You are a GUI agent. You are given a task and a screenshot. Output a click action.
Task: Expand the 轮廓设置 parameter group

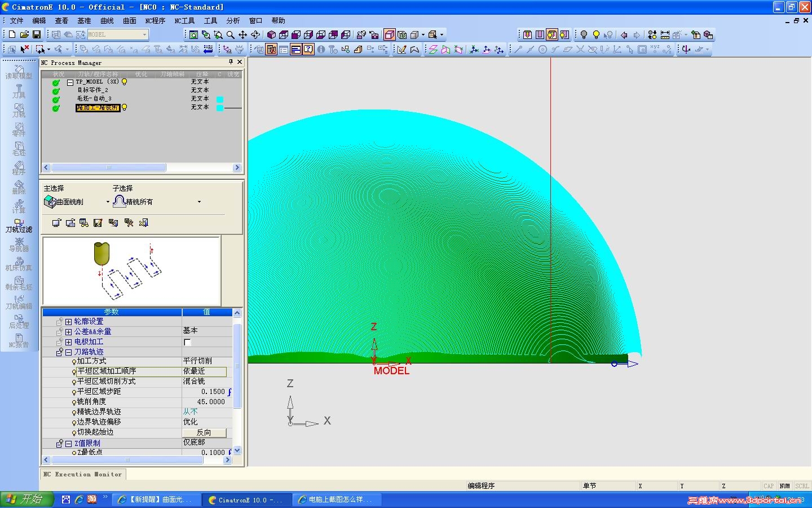(x=68, y=322)
